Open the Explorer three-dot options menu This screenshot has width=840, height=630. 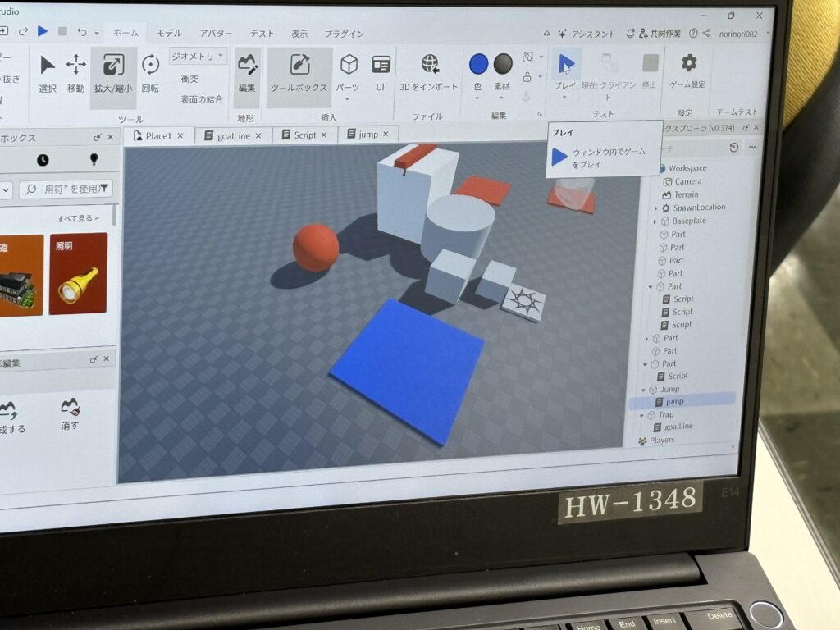pyautogui.click(x=752, y=147)
